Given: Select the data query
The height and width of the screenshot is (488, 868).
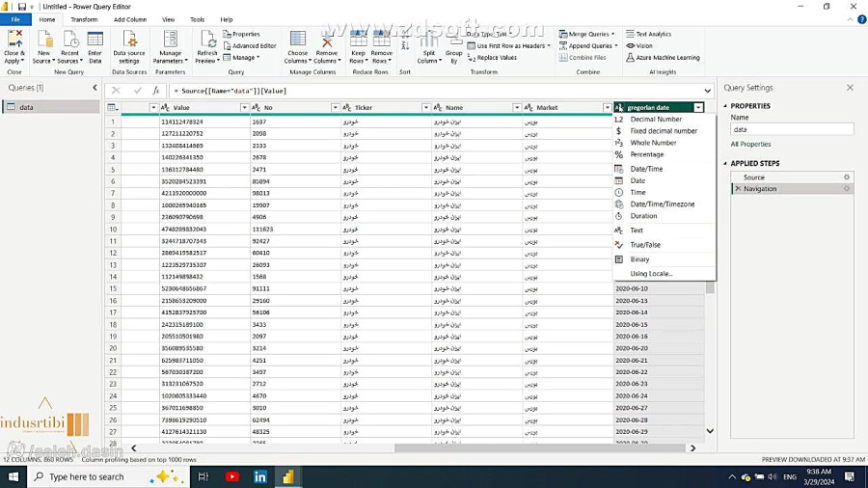Looking at the screenshot, I should click(51, 107).
